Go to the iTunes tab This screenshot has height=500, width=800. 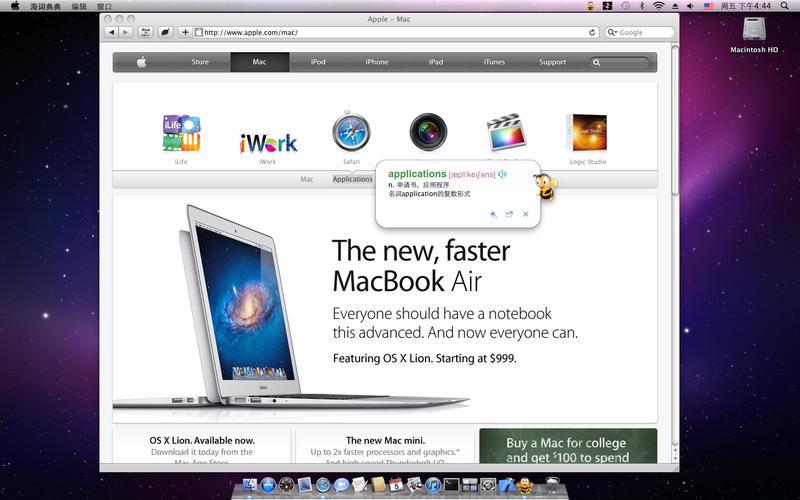pyautogui.click(x=494, y=62)
